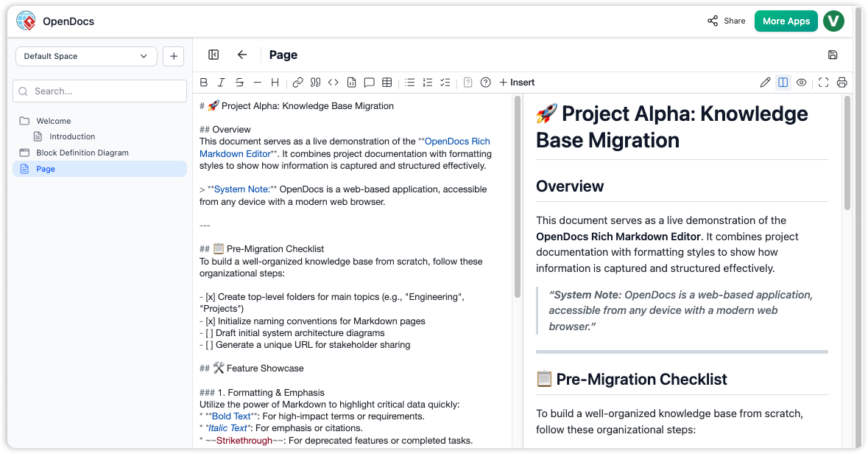This screenshot has height=454, width=868.
Task: Click inside the Search field
Action: click(x=99, y=91)
